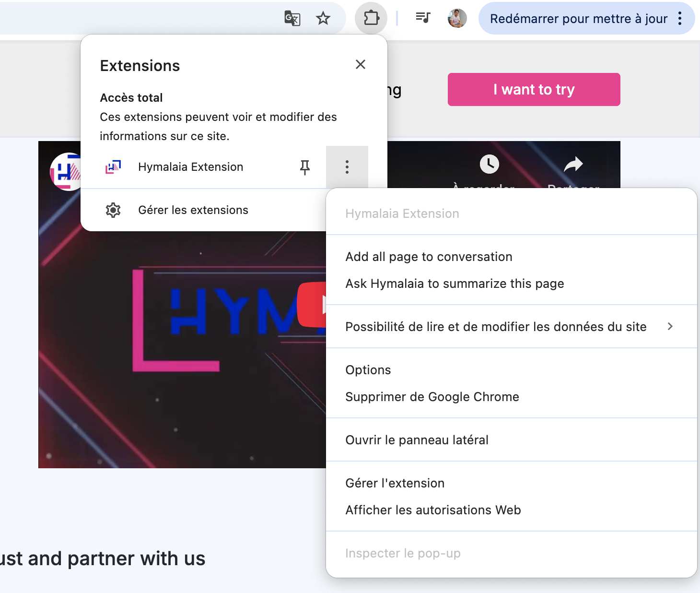Viewport: 700px width, 593px height.
Task: Open Gérer les extensions
Action: (203, 210)
